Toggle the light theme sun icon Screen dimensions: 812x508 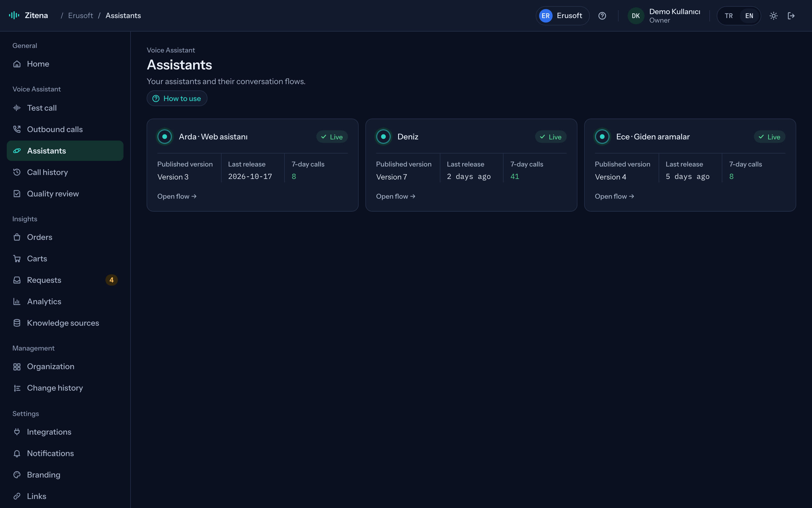tap(773, 16)
